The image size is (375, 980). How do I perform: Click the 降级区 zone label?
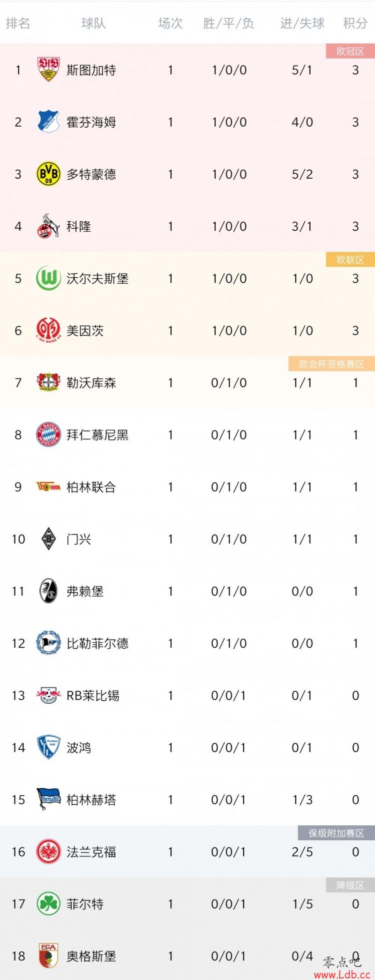(x=350, y=885)
